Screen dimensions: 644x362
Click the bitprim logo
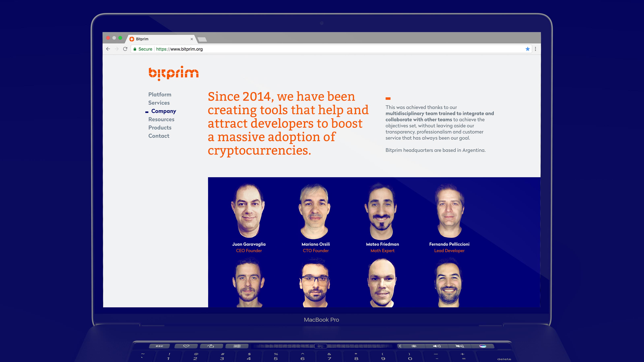point(173,73)
